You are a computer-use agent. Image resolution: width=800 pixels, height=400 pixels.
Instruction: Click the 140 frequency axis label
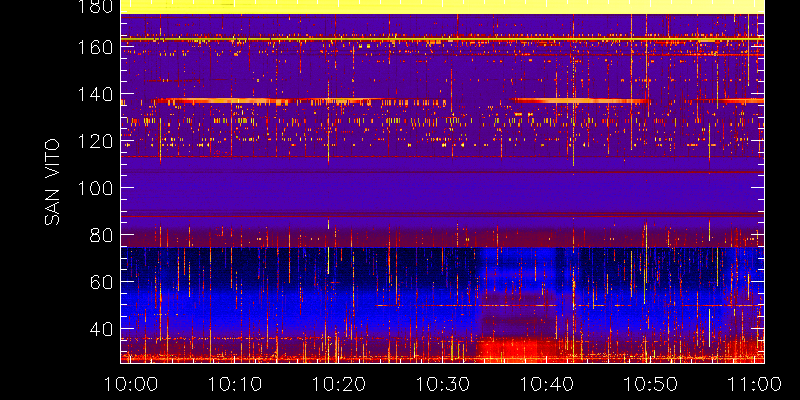click(95, 94)
